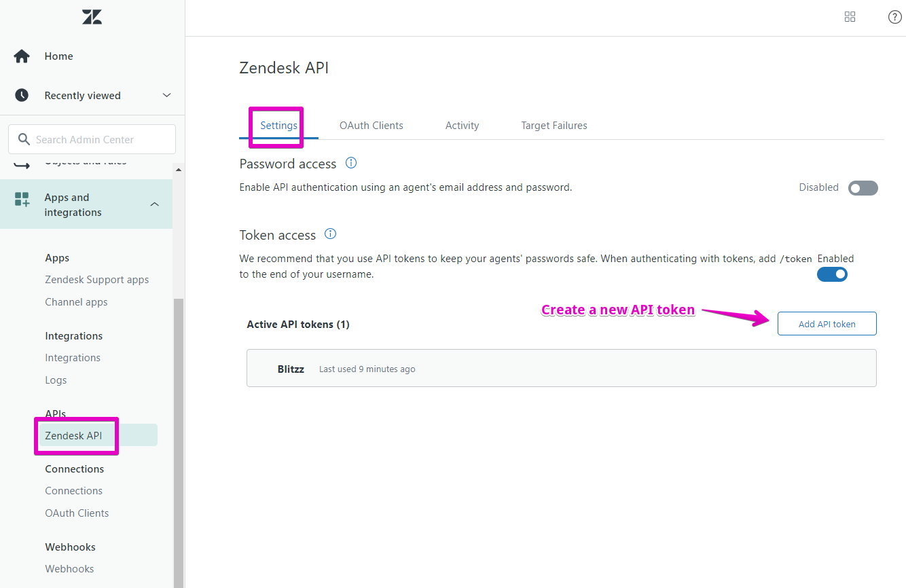This screenshot has height=588, width=906.
Task: Click the Recently viewed clock icon
Action: [22, 95]
